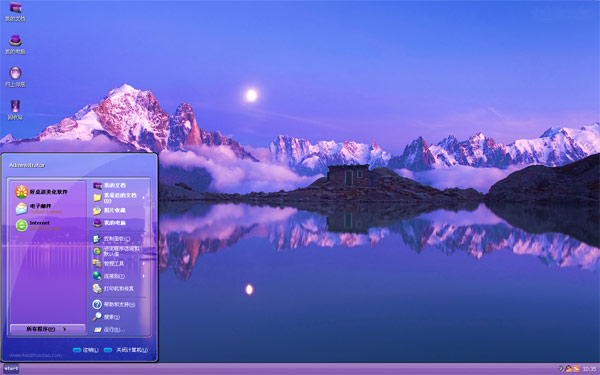
Task: Open 设定程序访问和默认值 program defaults entry
Action: click(116, 251)
